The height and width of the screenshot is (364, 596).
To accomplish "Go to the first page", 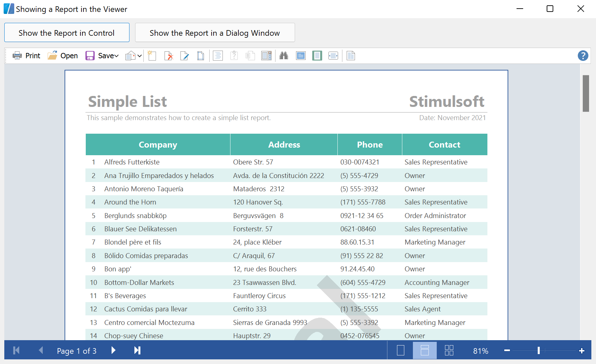I will pos(16,350).
